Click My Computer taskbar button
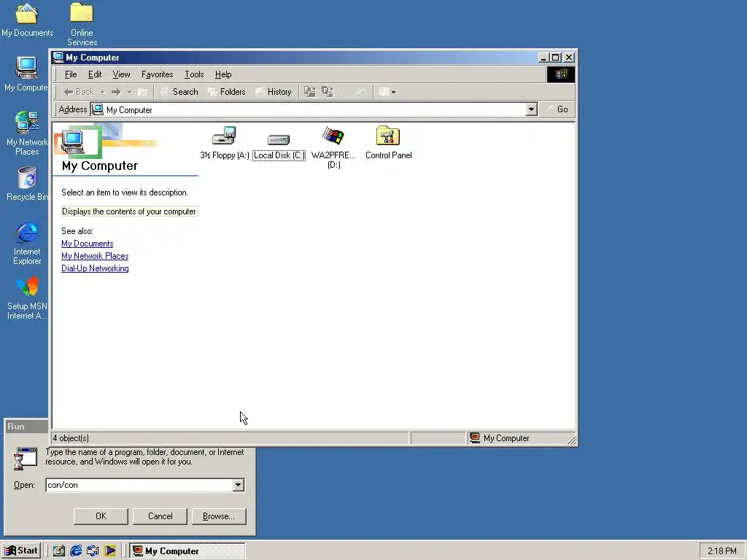Viewport: 747px width, 560px height. [x=187, y=551]
